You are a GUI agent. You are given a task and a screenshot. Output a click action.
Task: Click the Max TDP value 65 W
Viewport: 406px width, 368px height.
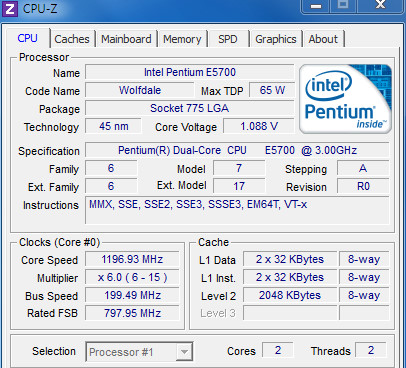coord(272,90)
